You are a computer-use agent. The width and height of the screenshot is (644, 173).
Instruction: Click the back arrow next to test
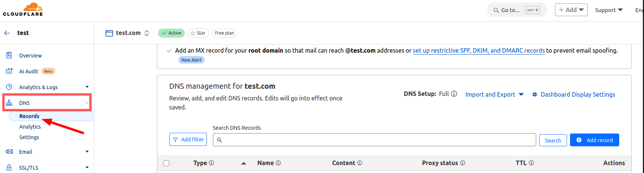click(7, 33)
